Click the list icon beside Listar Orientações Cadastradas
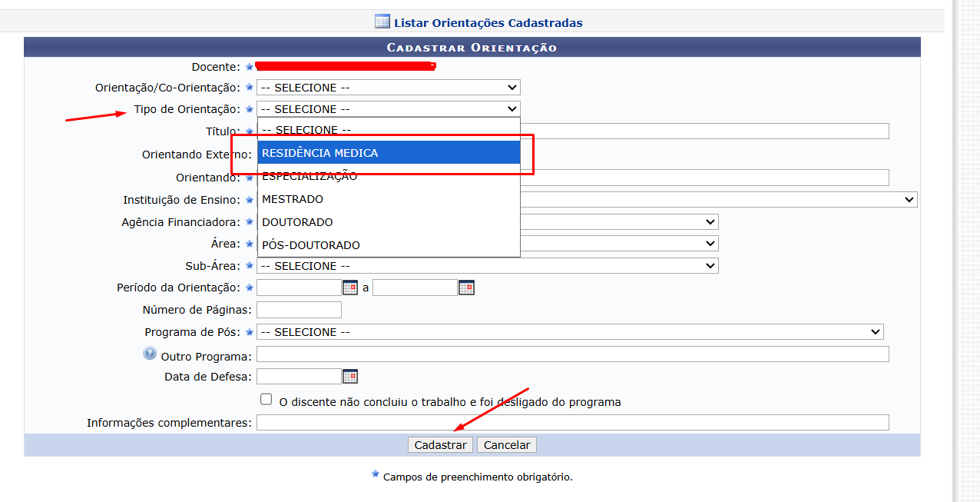 click(x=382, y=22)
